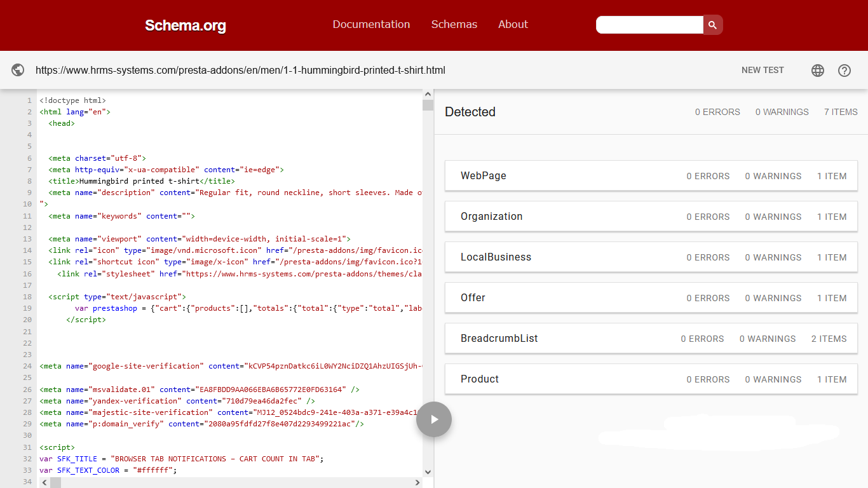Click the search magnifier button

coord(713,25)
